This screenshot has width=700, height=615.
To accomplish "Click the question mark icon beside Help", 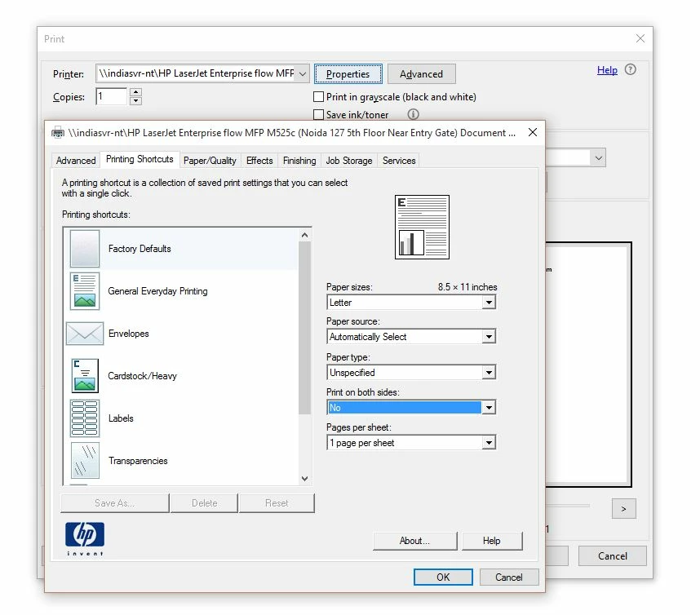I will pyautogui.click(x=630, y=69).
